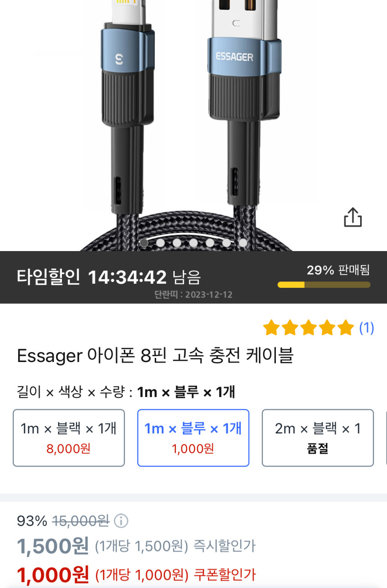
Task: Jump to the last image carousel dot
Action: coord(243,243)
